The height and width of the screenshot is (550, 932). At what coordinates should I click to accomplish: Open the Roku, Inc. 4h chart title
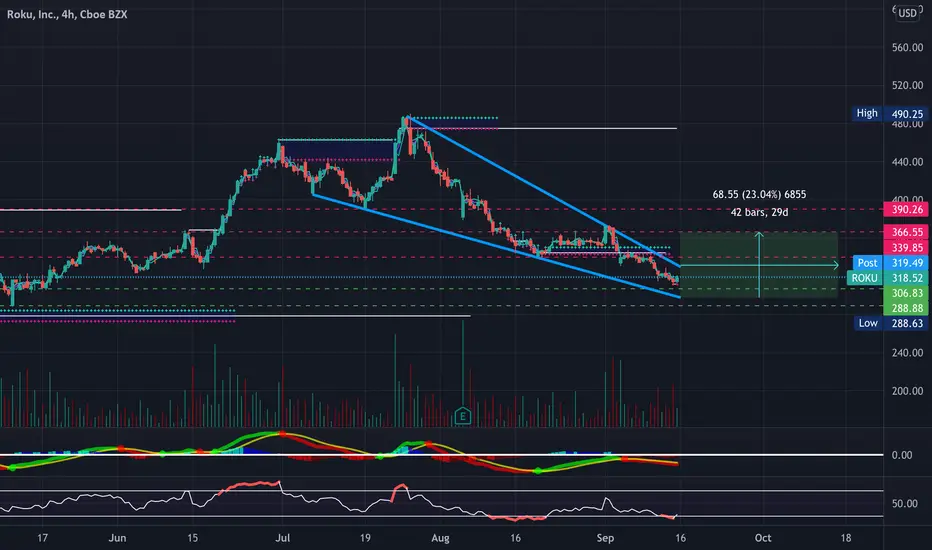67,14
